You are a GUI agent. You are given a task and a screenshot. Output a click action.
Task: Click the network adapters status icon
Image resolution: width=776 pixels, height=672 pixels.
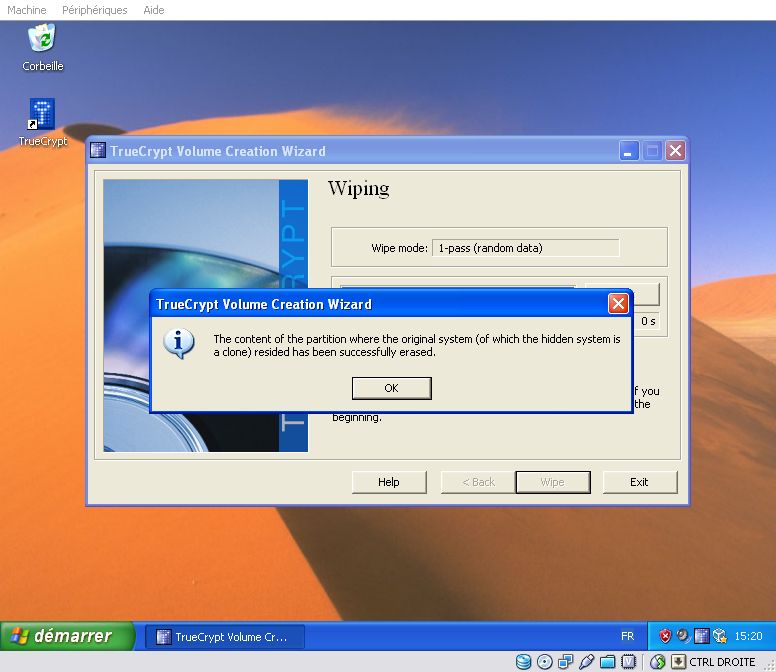pos(565,662)
